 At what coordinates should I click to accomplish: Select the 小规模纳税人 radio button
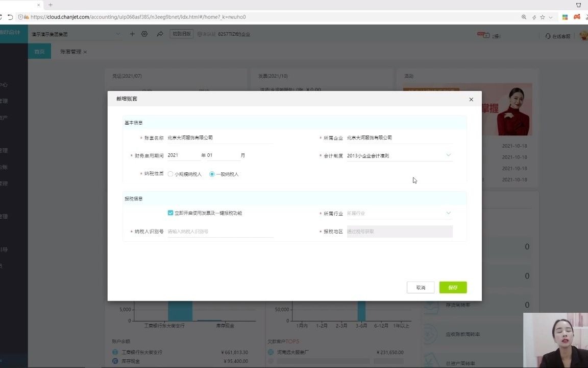click(170, 174)
